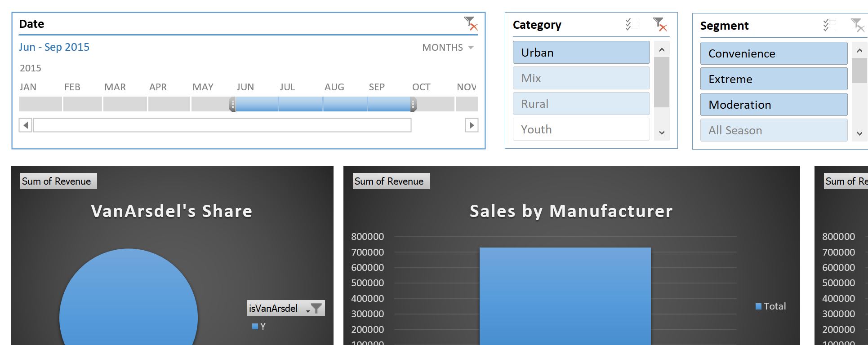Click Sum of Revenue button on Sales by Manufacturer chart
868x345 pixels.
pyautogui.click(x=391, y=181)
